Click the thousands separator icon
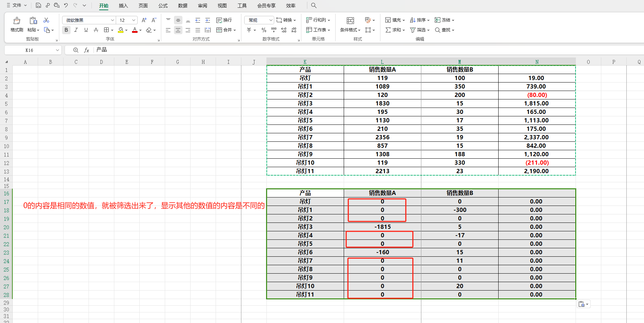Screen dimensions: 644x323 pos(274,30)
